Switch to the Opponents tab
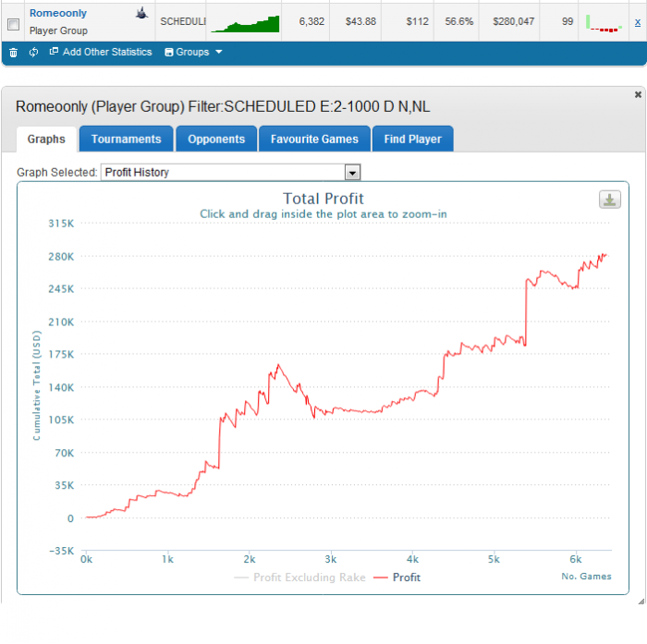The height and width of the screenshot is (644, 647). pos(216,139)
